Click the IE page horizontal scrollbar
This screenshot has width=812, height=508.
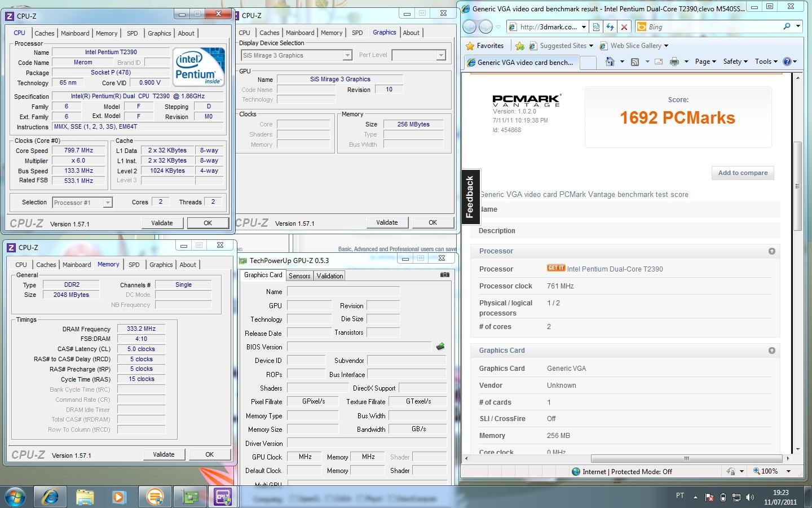[686, 458]
